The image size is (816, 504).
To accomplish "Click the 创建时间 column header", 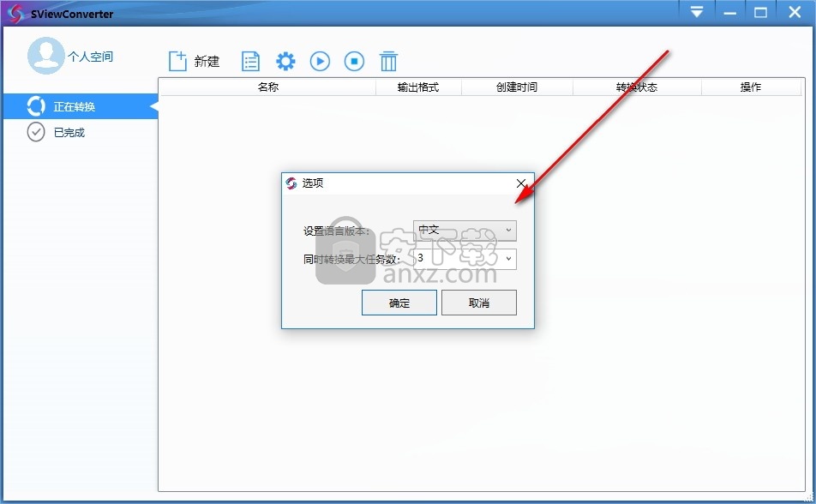I will (x=517, y=87).
